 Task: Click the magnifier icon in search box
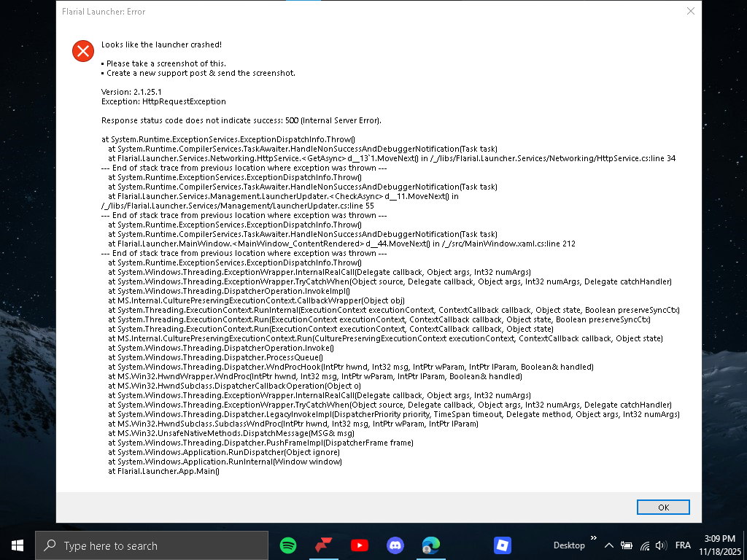[x=50, y=545]
